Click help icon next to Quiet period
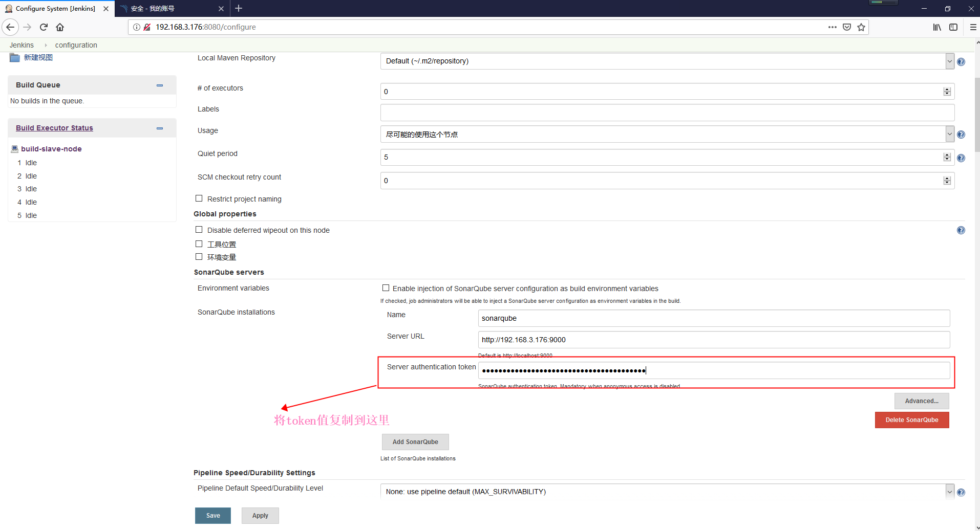980x531 pixels. click(961, 158)
